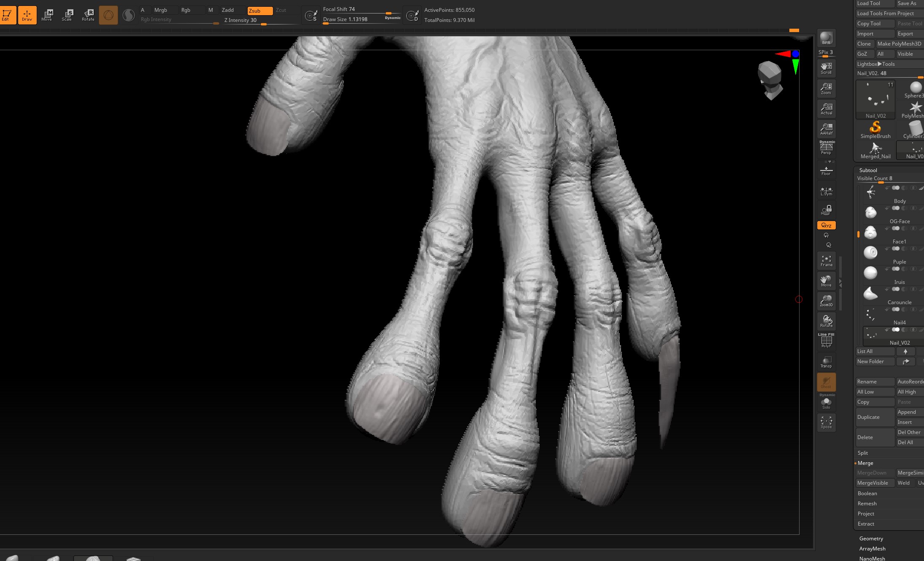Toggle the Floor grid icon
The image size is (924, 561).
(x=826, y=170)
